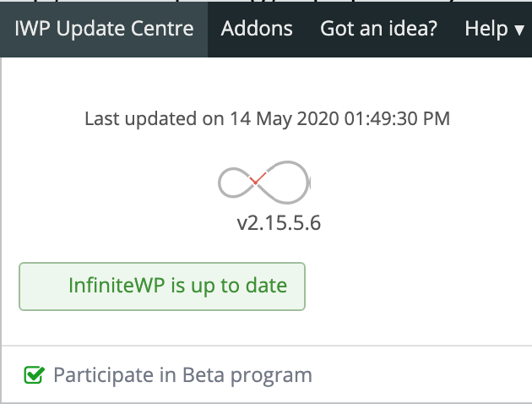
Task: Uncheck the Participate in Beta program checkbox
Action: pos(34,375)
